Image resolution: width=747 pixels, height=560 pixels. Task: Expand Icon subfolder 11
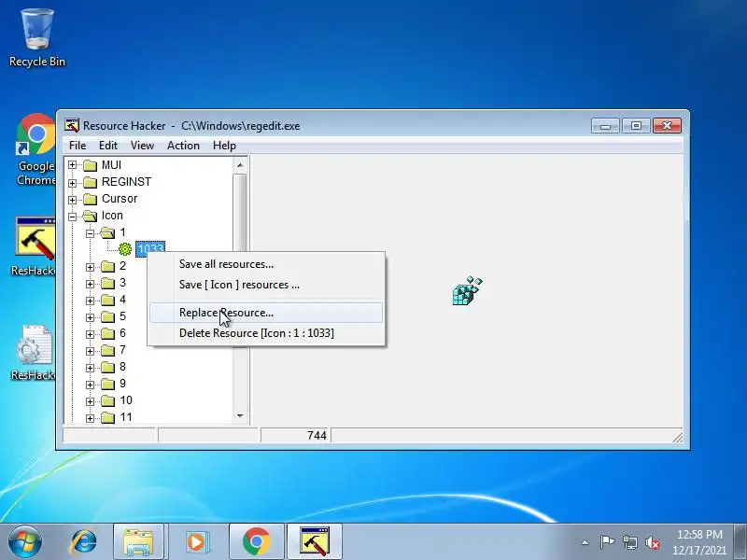click(x=90, y=418)
